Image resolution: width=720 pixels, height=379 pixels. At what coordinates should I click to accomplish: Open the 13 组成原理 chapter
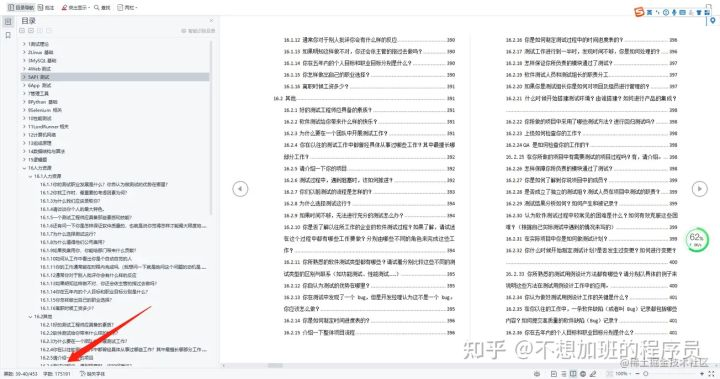point(40,143)
